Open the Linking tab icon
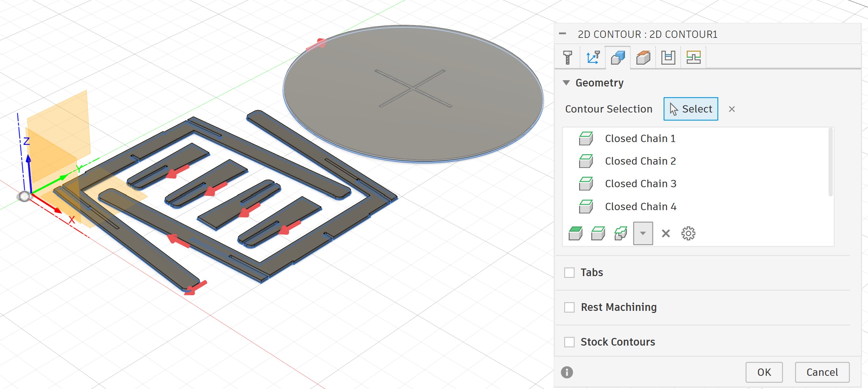The width and height of the screenshot is (868, 389). point(693,58)
